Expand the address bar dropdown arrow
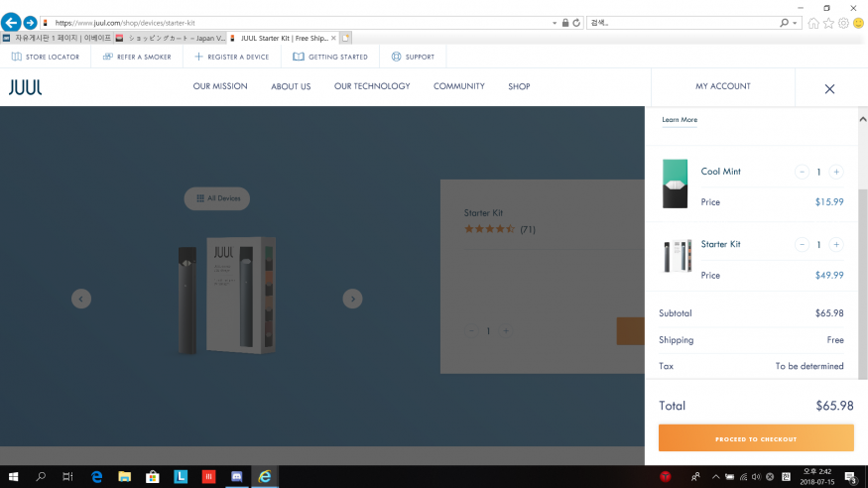 click(554, 22)
